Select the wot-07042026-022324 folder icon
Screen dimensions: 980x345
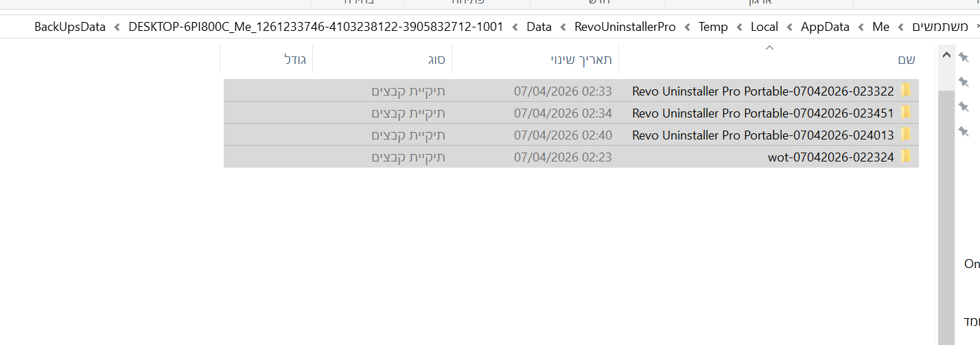coord(907,157)
